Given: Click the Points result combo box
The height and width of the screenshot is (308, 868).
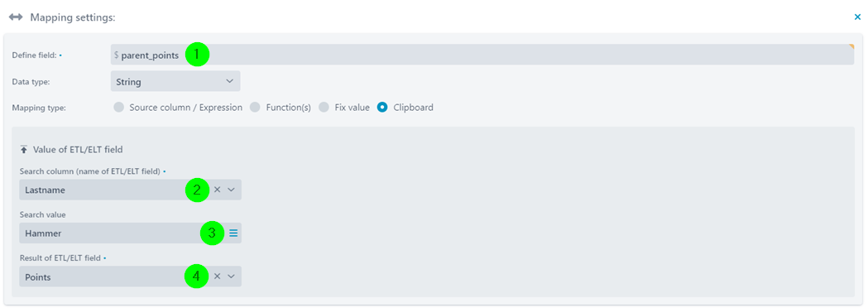Looking at the screenshot, I should point(130,276).
